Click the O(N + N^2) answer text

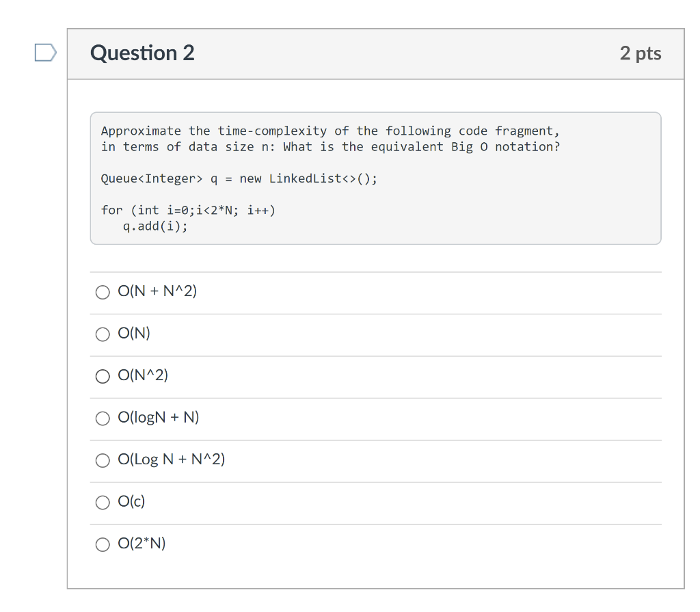[x=157, y=291]
